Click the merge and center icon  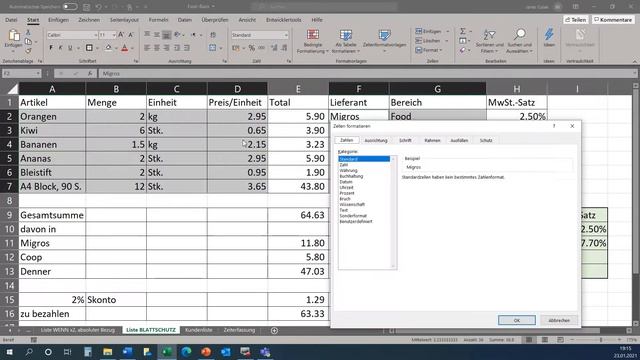[x=213, y=48]
